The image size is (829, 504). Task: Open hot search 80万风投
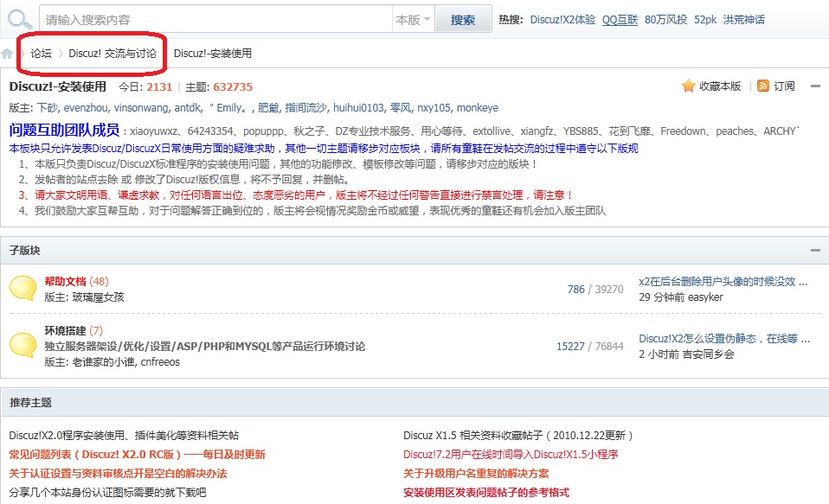tap(665, 20)
